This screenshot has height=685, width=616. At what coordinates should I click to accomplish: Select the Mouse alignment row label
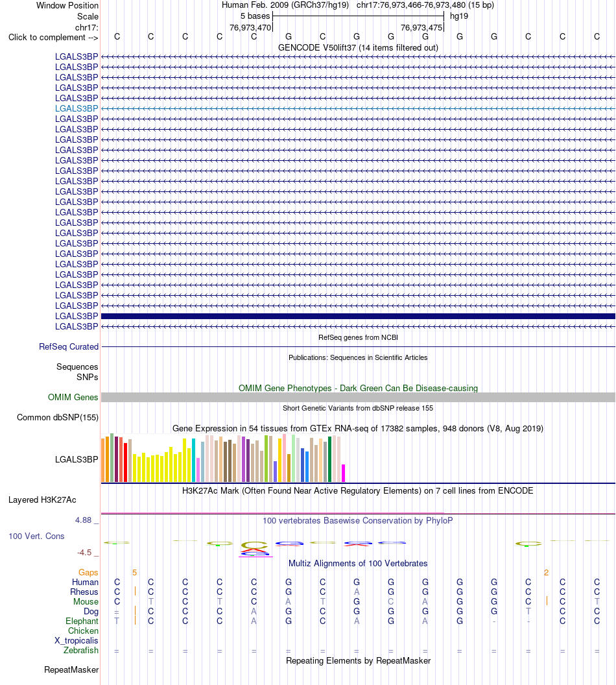point(86,601)
